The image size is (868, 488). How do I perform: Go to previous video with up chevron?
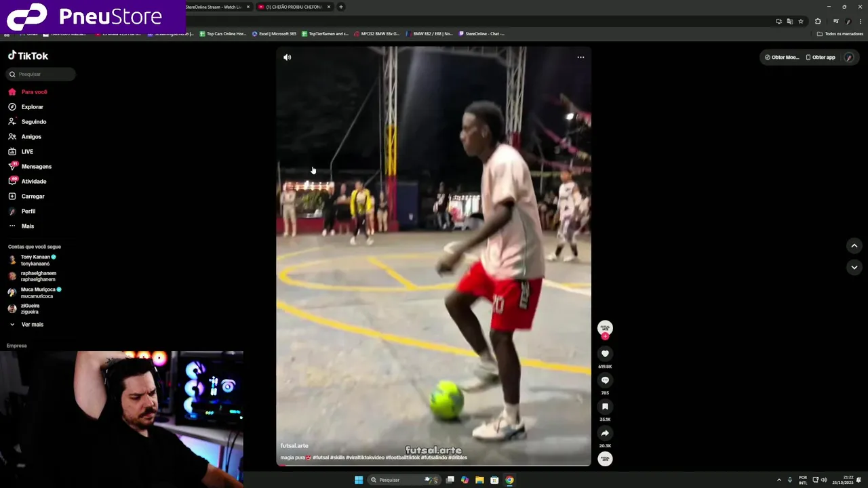point(854,245)
